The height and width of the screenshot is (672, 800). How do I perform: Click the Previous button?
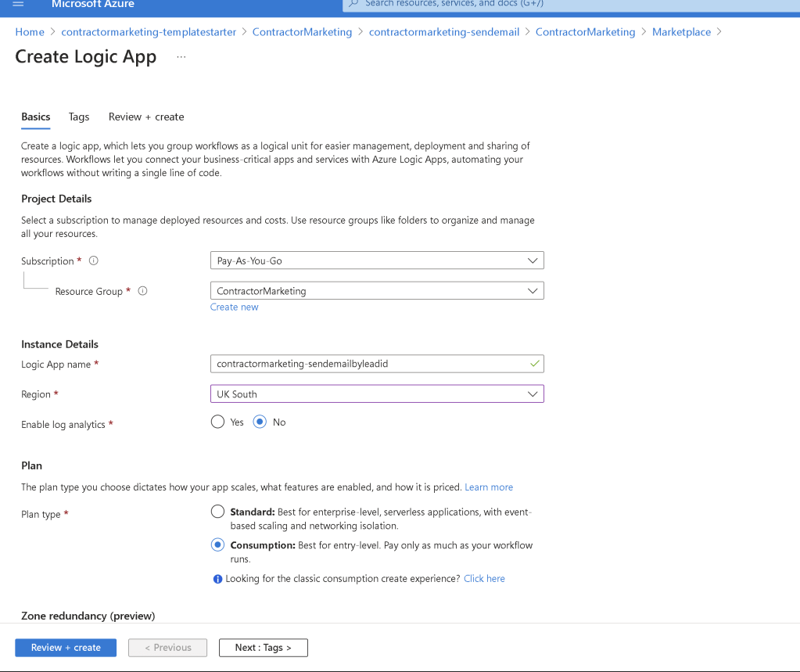click(168, 648)
